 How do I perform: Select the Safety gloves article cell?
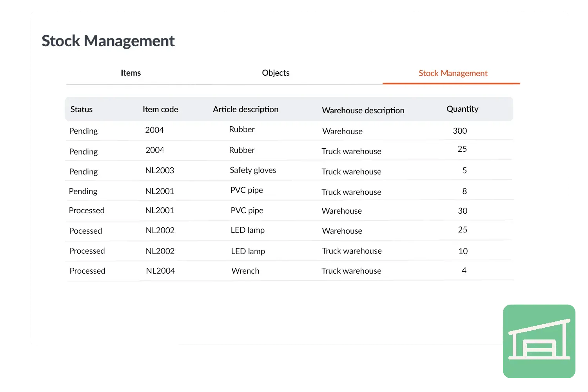tap(253, 170)
